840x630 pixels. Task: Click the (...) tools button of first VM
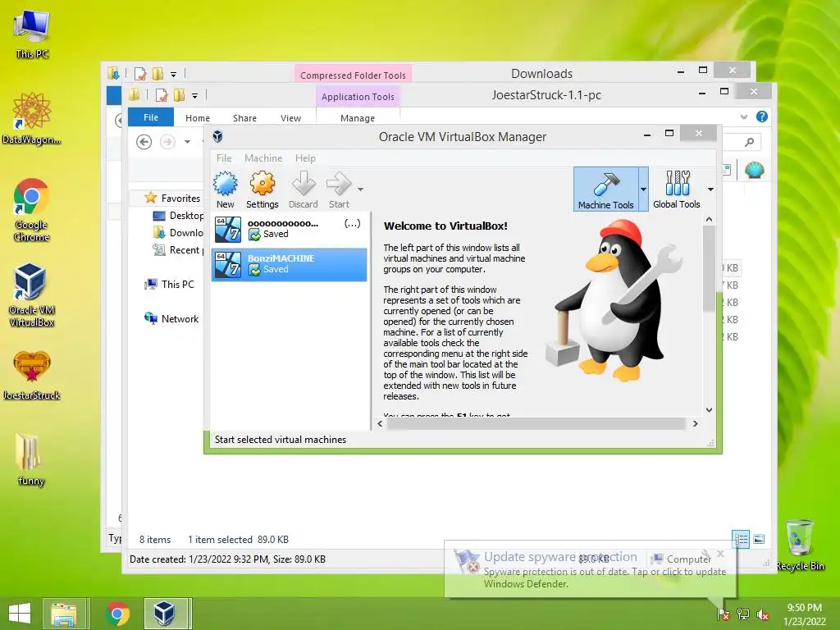[352, 223]
